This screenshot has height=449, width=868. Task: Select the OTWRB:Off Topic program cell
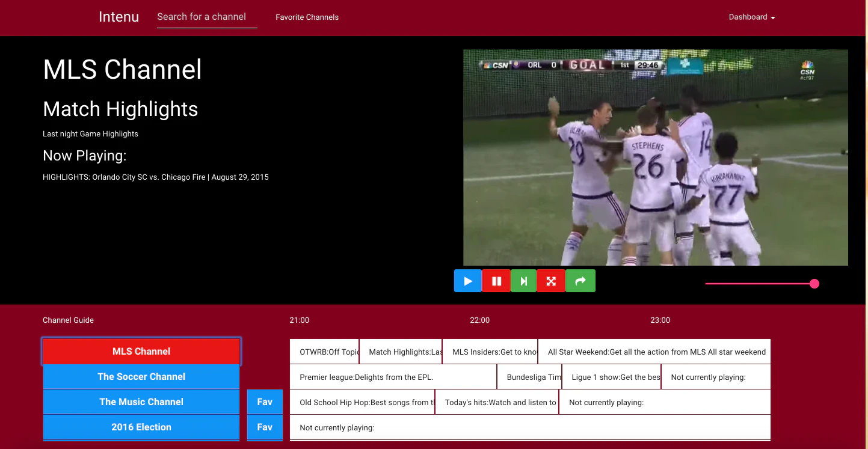tap(324, 352)
